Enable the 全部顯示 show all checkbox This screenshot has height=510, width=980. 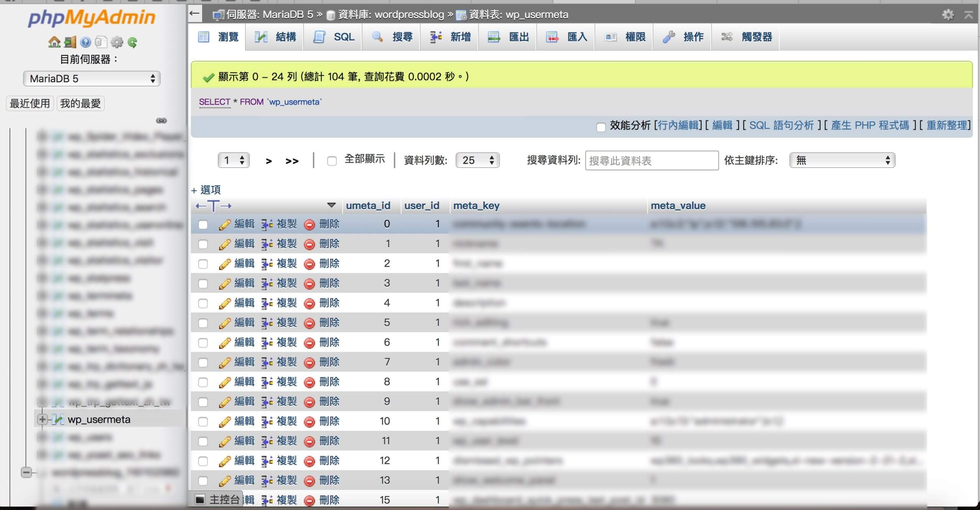click(x=332, y=161)
